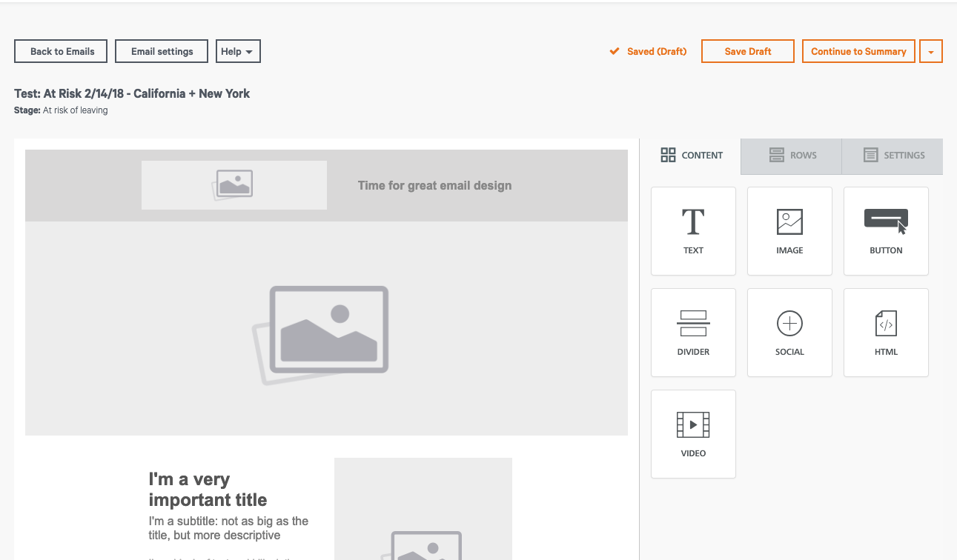Switch to the Settings tab
This screenshot has width=957, height=560.
[893, 156]
